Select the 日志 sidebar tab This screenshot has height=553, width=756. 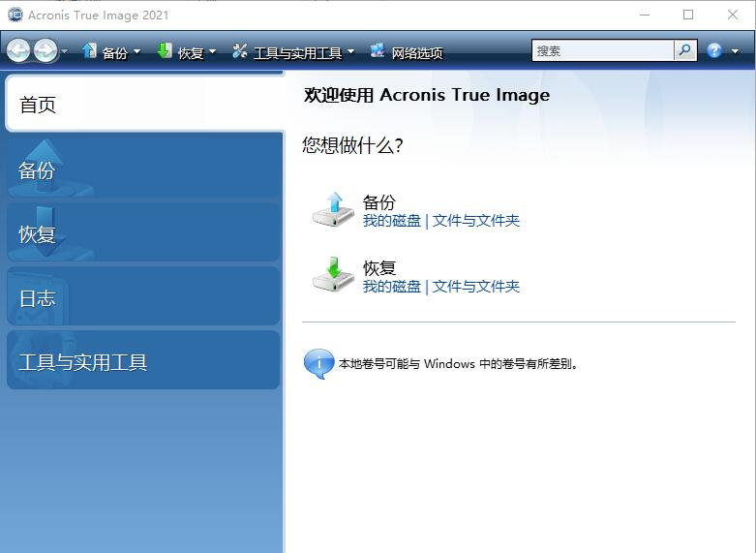pyautogui.click(x=143, y=295)
